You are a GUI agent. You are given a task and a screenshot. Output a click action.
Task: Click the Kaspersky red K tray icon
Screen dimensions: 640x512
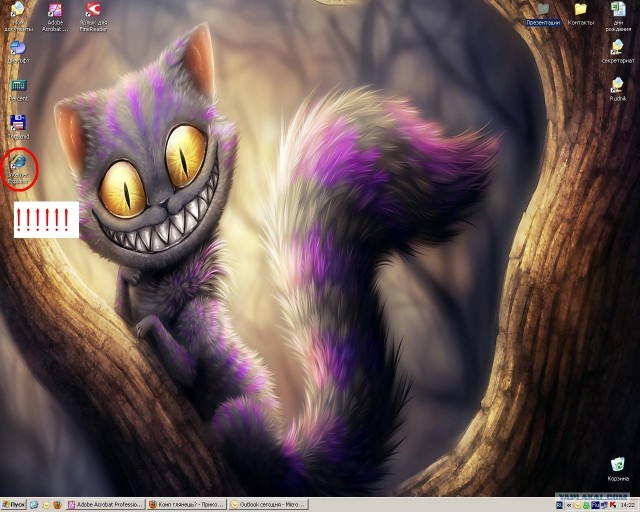click(613, 505)
